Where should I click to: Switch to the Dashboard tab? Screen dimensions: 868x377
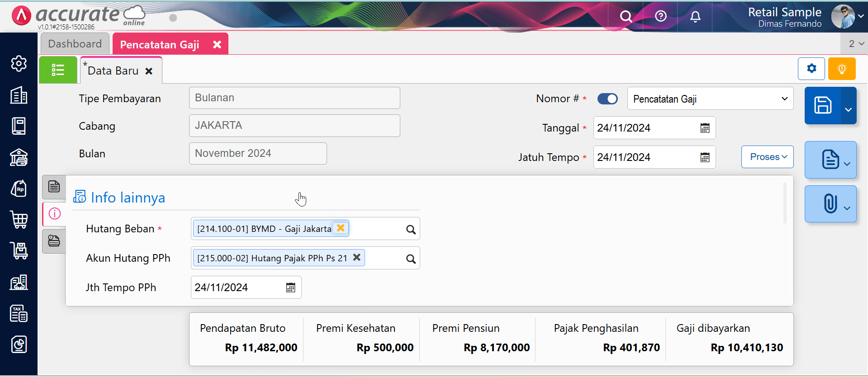[75, 43]
